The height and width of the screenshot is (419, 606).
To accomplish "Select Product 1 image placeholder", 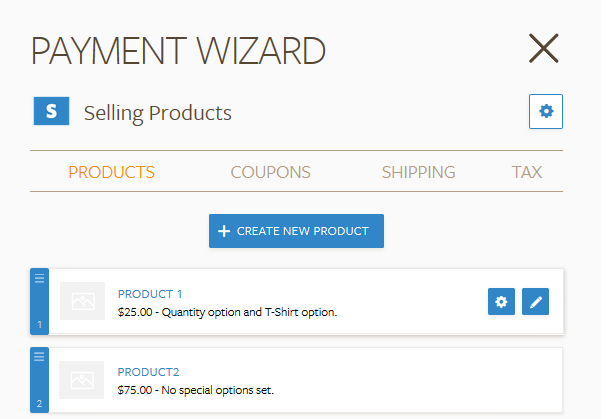I will pyautogui.click(x=82, y=301).
